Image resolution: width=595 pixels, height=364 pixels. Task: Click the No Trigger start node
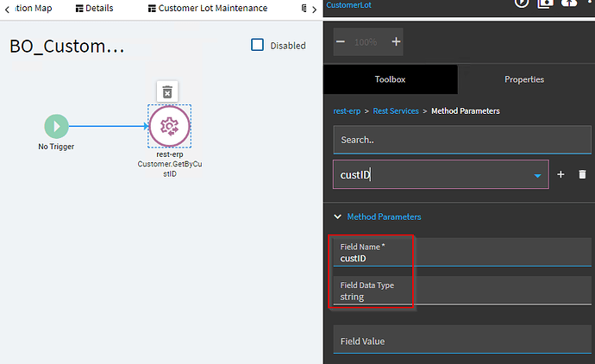pyautogui.click(x=56, y=127)
